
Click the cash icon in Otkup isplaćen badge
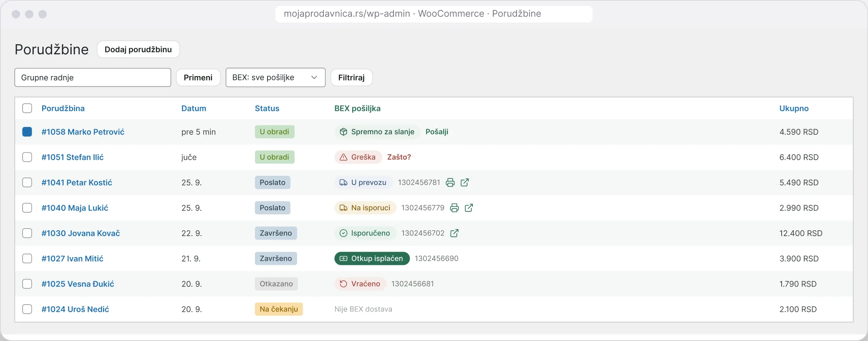(343, 259)
